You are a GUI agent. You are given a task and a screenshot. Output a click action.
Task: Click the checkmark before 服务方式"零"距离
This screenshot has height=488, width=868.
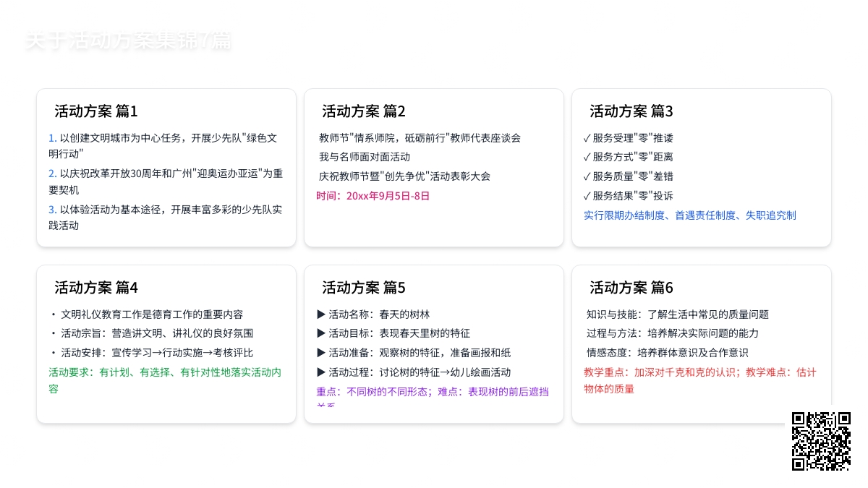click(x=587, y=157)
